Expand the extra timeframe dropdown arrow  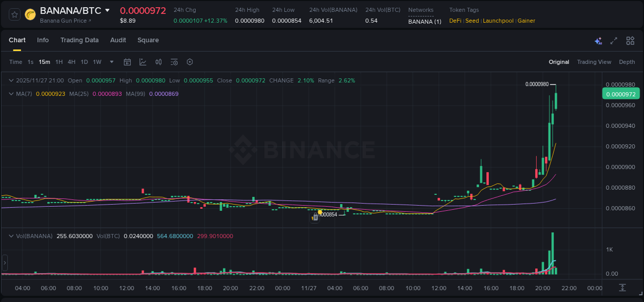coord(111,62)
